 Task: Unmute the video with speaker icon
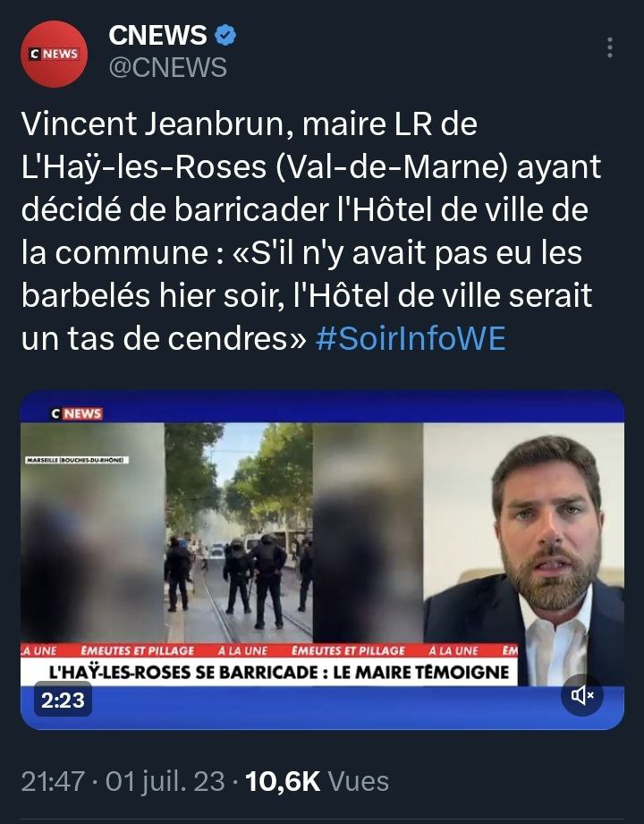click(582, 695)
